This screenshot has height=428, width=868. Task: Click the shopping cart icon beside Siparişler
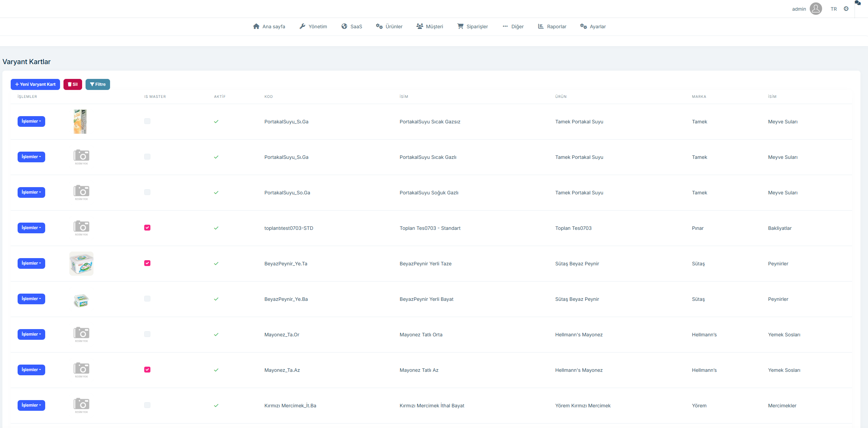point(460,26)
